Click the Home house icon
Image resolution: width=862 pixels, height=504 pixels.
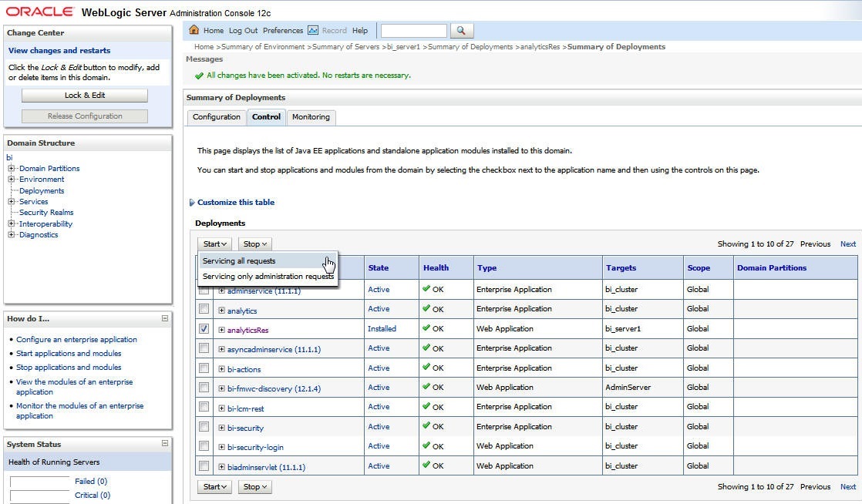(x=194, y=30)
